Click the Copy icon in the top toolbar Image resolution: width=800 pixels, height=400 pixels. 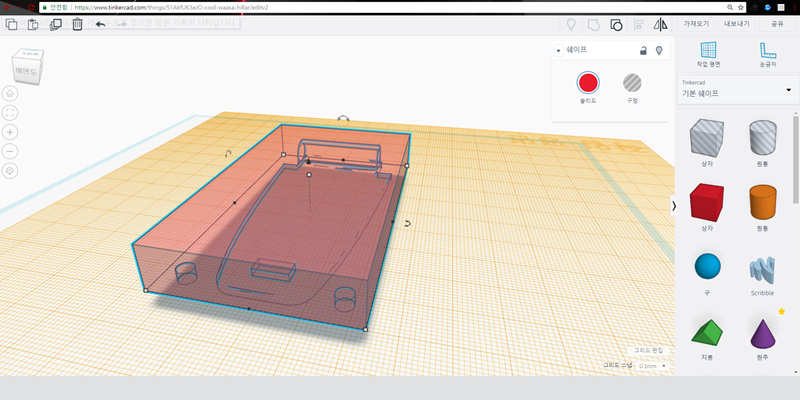click(x=11, y=24)
